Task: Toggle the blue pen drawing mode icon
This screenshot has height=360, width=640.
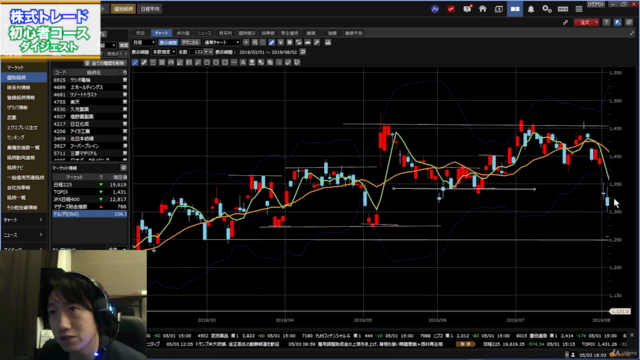Action: pyautogui.click(x=271, y=42)
